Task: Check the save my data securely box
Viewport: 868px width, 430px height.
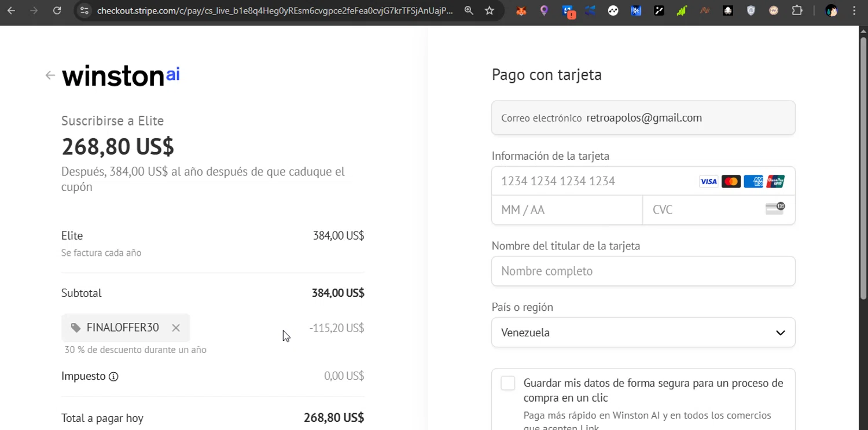Action: 508,383
